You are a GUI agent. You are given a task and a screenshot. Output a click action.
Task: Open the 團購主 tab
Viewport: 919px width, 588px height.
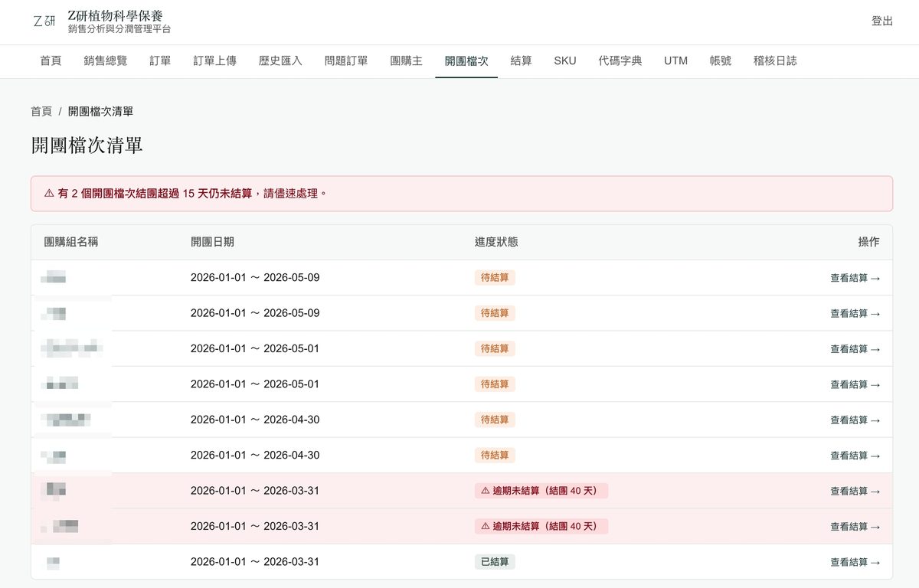click(x=406, y=60)
